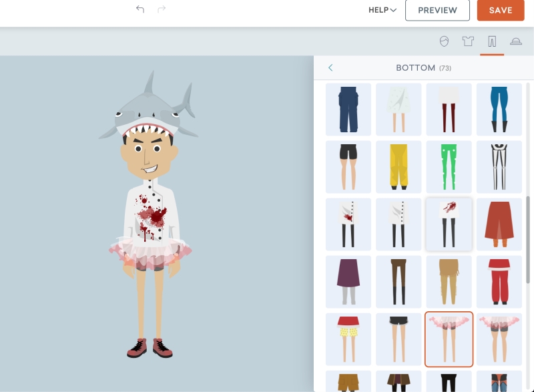Pick the blue and orange patterned pants
Screen dimensions: 534x392
[x=499, y=381]
